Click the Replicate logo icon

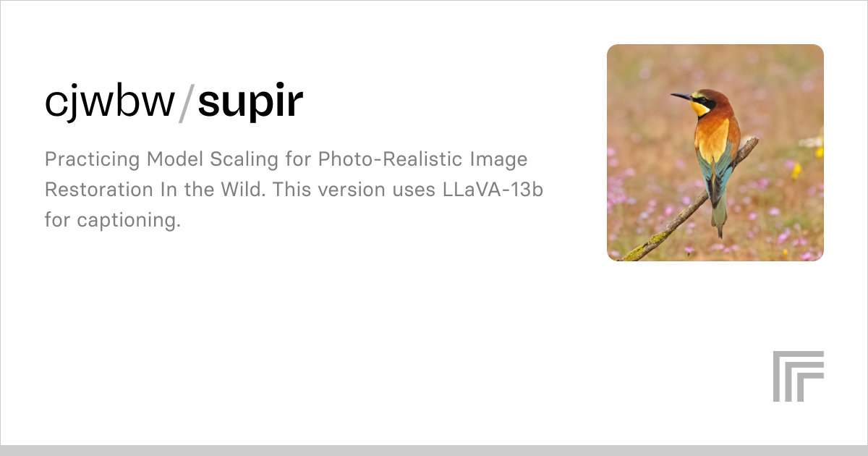(x=799, y=376)
